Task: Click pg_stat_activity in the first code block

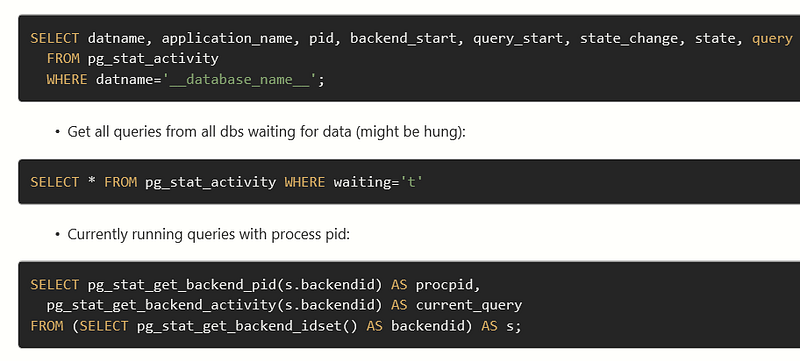Action: pos(153,59)
